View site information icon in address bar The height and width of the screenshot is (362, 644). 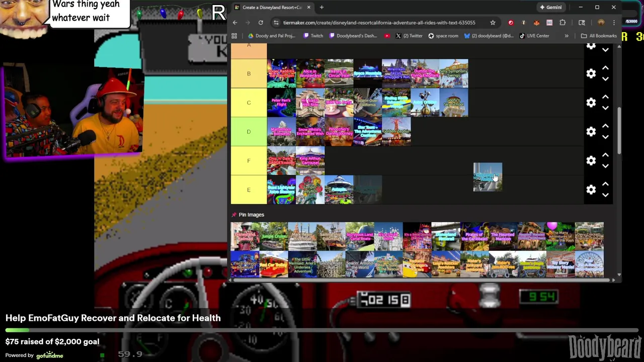(x=276, y=23)
